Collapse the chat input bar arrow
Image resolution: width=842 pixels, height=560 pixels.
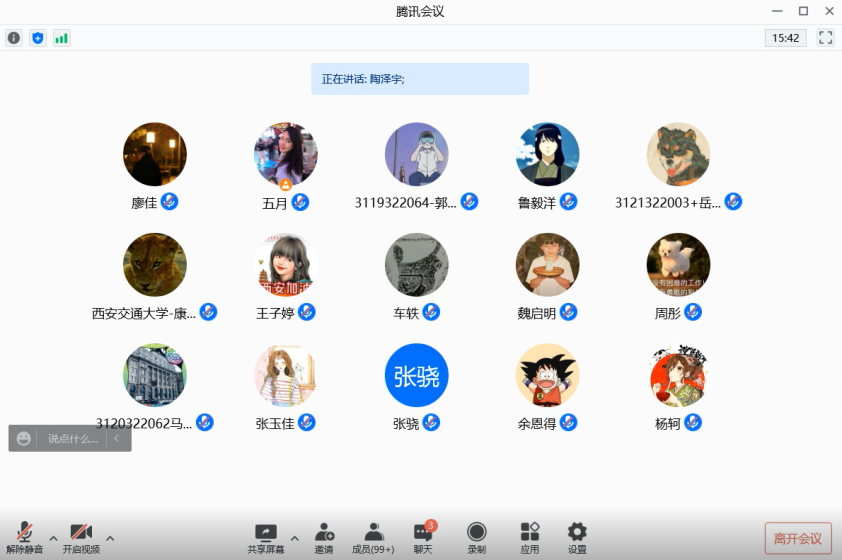coord(117,439)
